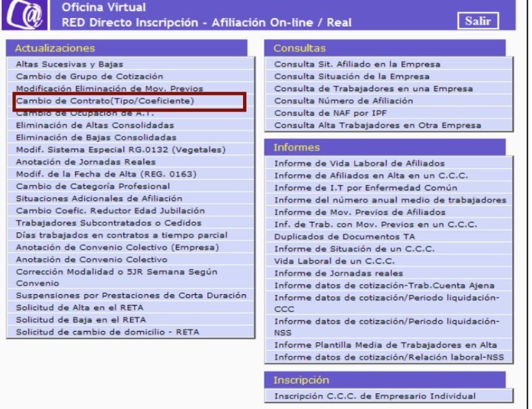Click the Salir button

pos(478,21)
